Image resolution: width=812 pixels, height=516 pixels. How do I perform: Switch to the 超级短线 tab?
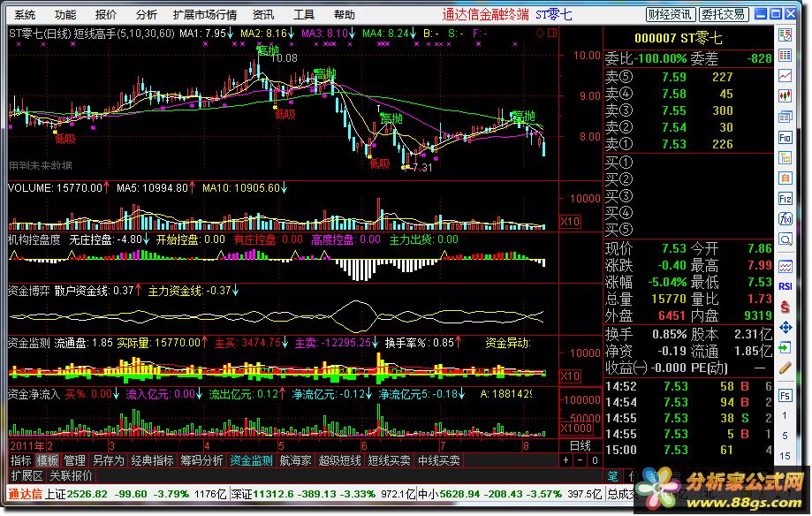(x=339, y=460)
